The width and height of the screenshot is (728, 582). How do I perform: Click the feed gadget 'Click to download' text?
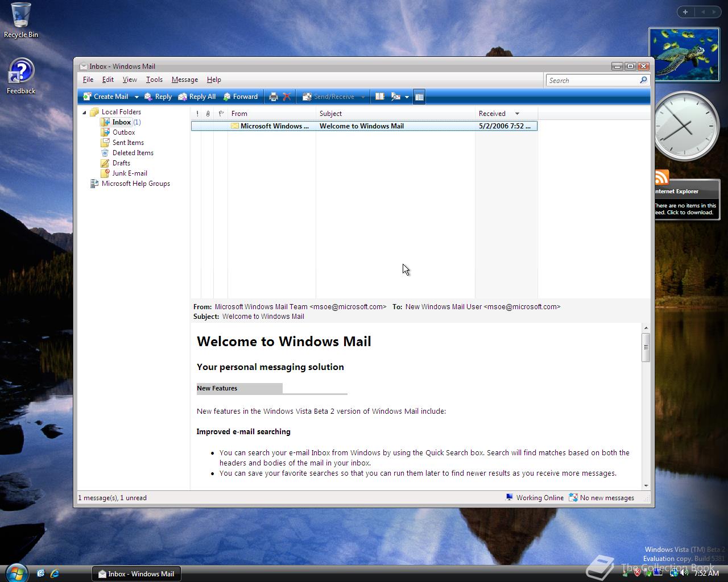689,213
